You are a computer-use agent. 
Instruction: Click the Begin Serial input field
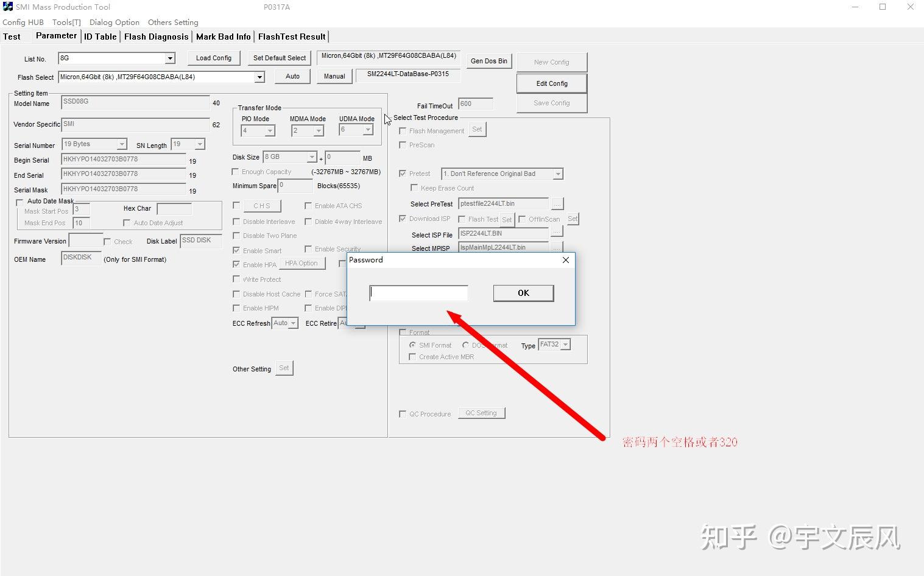(124, 160)
